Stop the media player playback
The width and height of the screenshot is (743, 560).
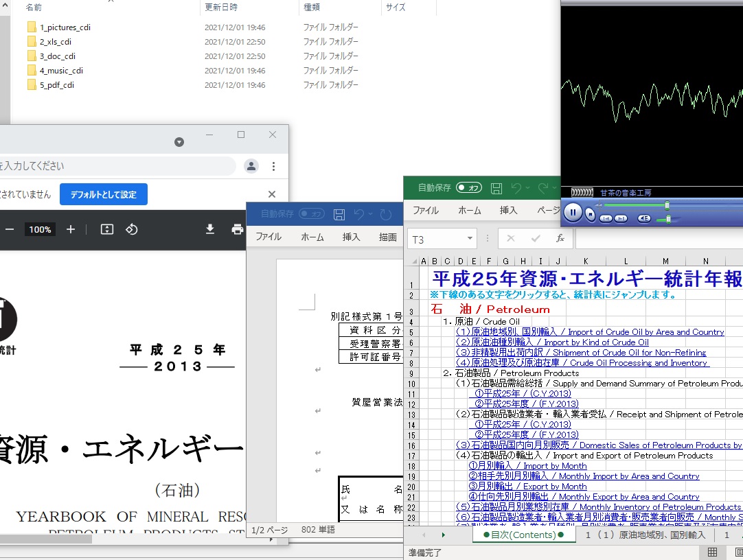(x=590, y=214)
